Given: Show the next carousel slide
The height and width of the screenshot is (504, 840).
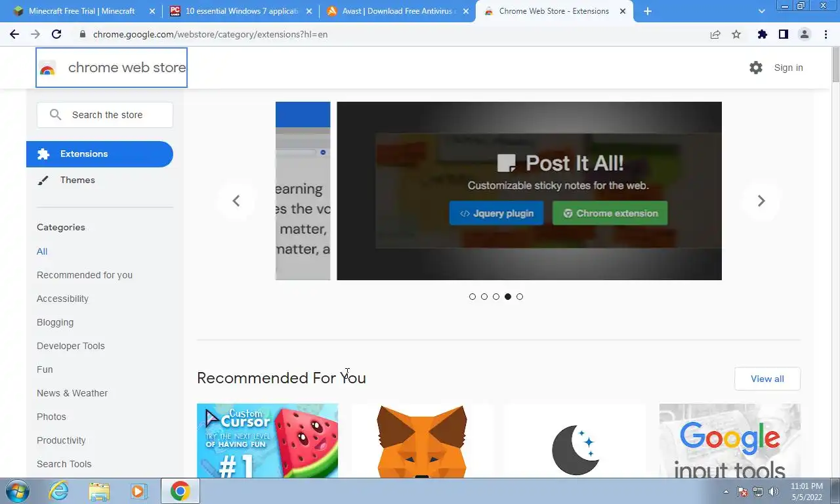Looking at the screenshot, I should click(761, 201).
